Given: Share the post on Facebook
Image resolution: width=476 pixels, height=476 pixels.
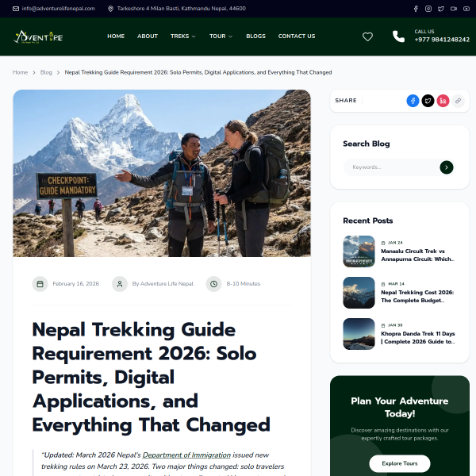Looking at the screenshot, I should pos(413,101).
